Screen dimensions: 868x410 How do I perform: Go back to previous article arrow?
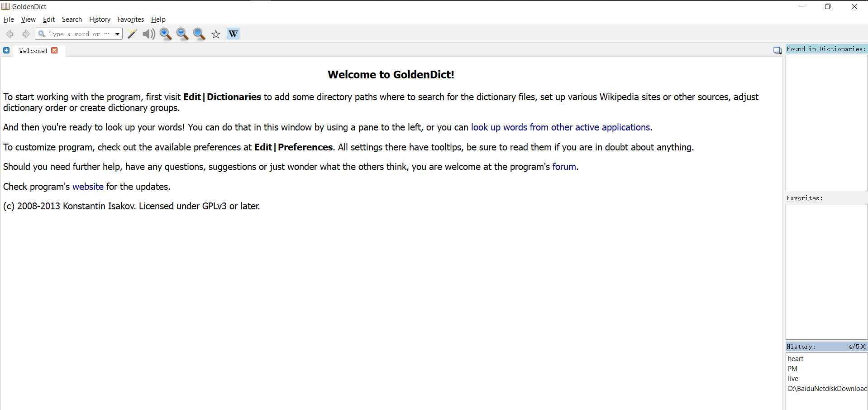(x=10, y=34)
